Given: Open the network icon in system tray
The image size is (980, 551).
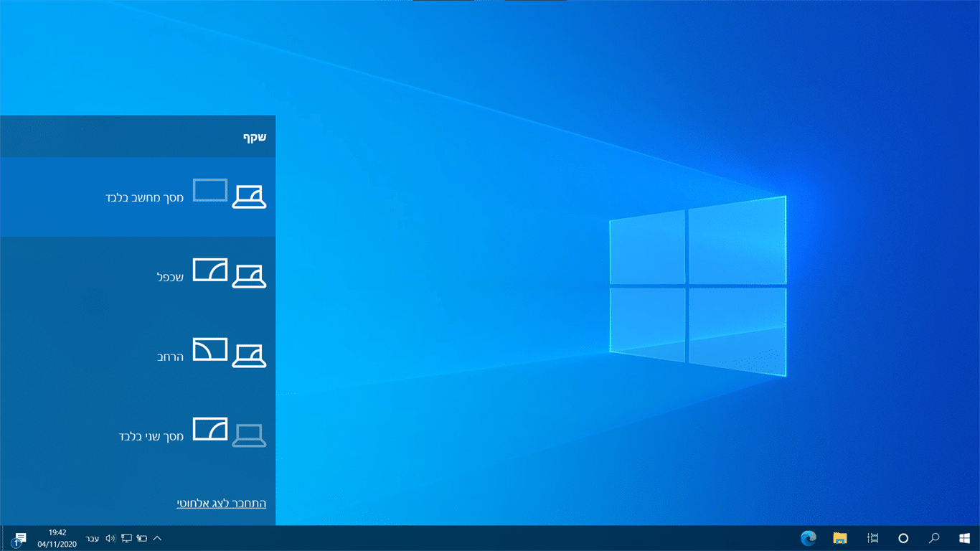Looking at the screenshot, I should pos(126,538).
